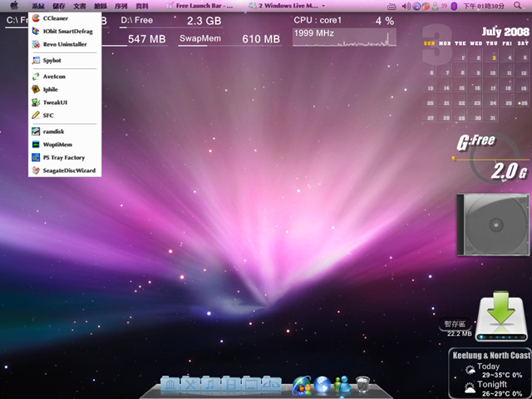Expand the Windows Live group dropdown arrow

pyautogui.click(x=323, y=6)
